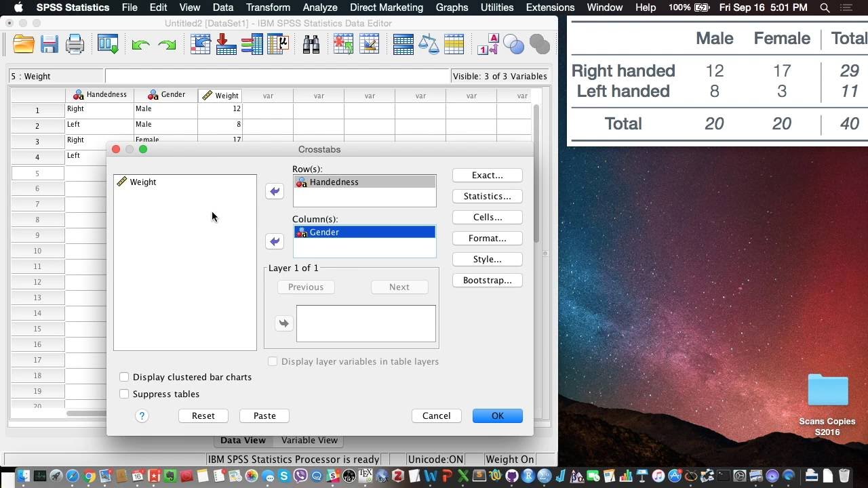868x488 pixels.
Task: Select row number 2 header
Action: pyautogui.click(x=37, y=125)
